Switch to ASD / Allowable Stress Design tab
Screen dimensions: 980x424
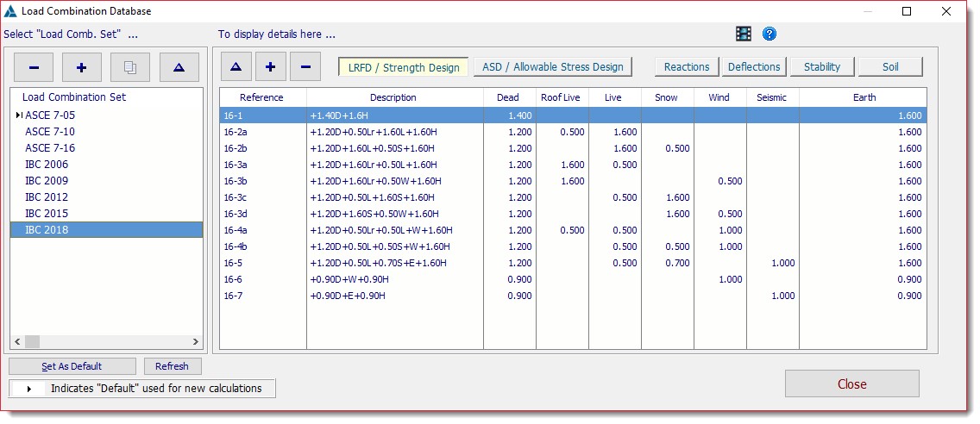(x=553, y=67)
